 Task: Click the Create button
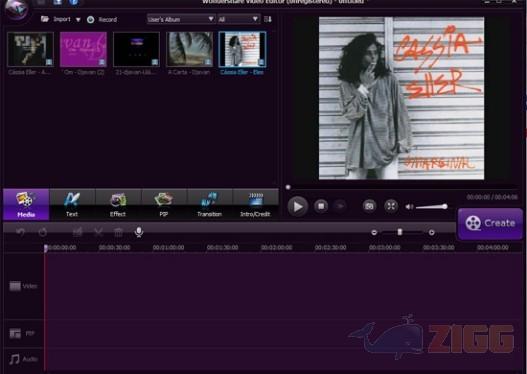(x=490, y=223)
